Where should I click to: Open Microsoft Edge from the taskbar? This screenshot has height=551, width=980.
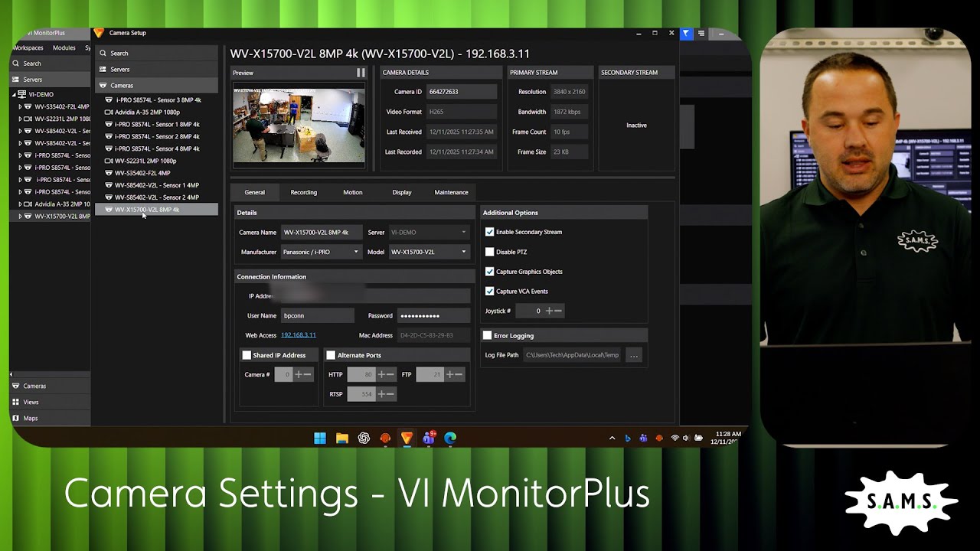point(450,438)
